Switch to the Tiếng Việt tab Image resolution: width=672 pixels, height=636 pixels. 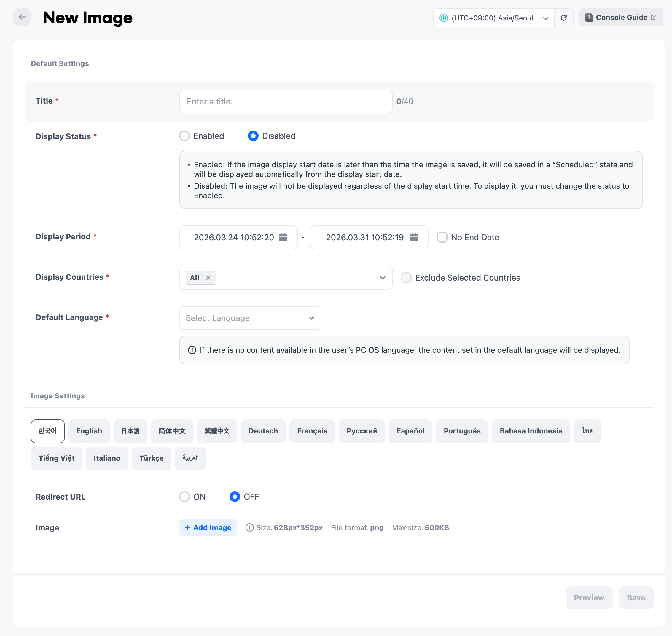[56, 458]
